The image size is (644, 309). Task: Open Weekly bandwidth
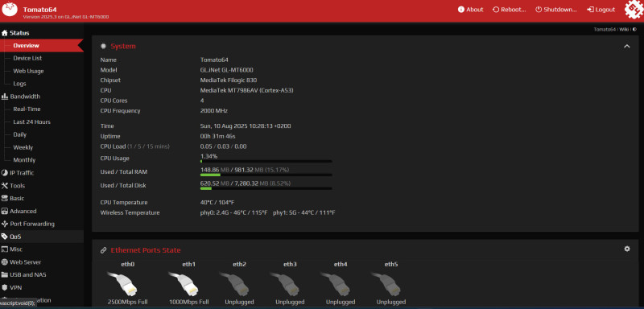23,147
